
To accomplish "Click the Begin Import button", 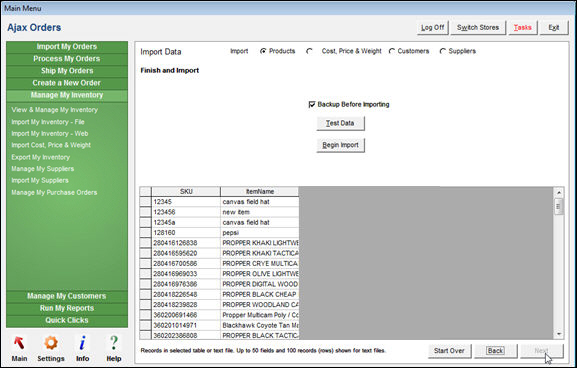I will pyautogui.click(x=340, y=145).
